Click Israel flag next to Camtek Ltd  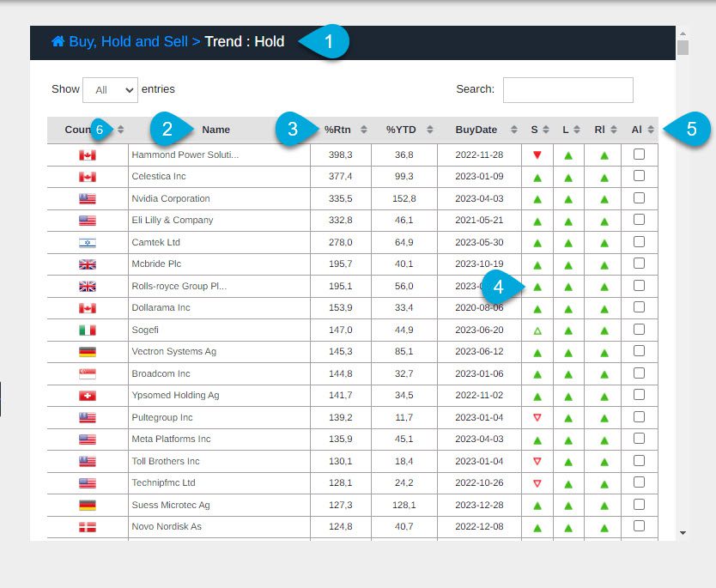pos(87,243)
